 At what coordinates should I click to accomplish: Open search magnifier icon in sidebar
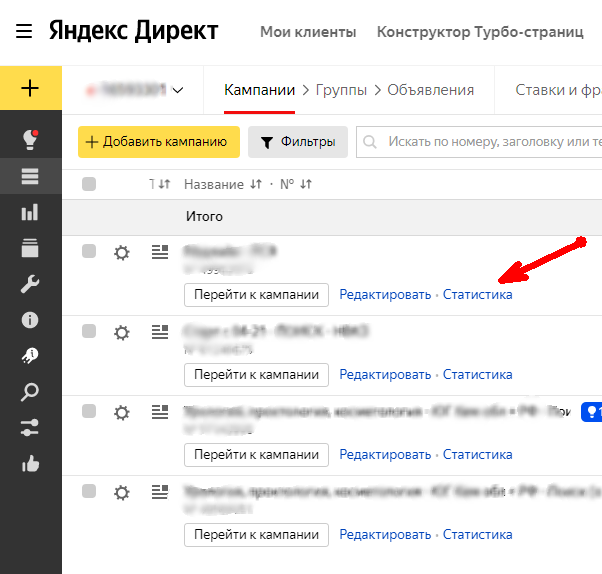click(30, 392)
